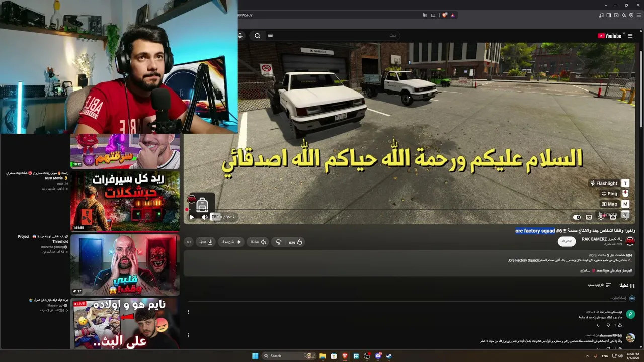Like the first comment
Screen dimensions: 644x362
[x=620, y=325]
